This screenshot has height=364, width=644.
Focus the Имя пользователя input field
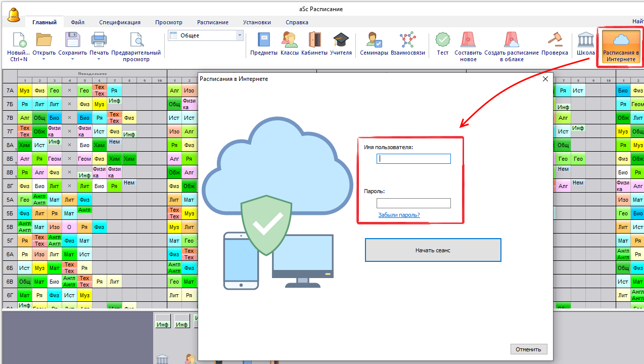coord(413,159)
